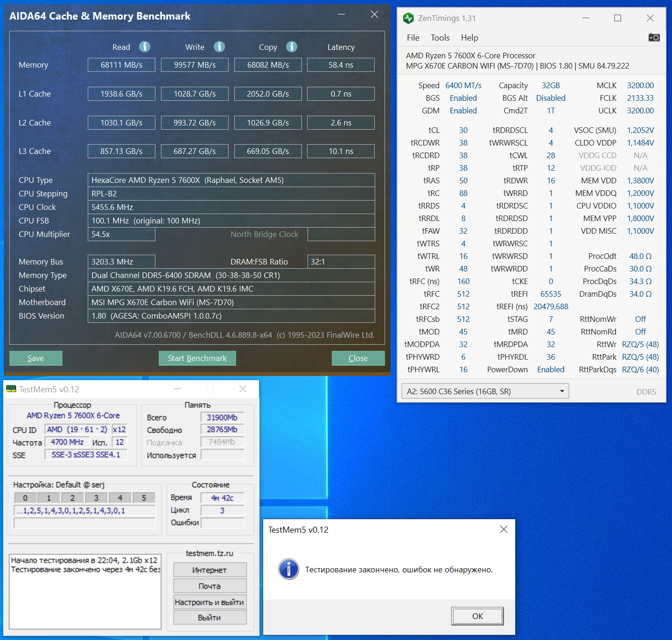The image size is (672, 640).
Task: Click the BIOS Version field in AIDA64
Action: (231, 316)
